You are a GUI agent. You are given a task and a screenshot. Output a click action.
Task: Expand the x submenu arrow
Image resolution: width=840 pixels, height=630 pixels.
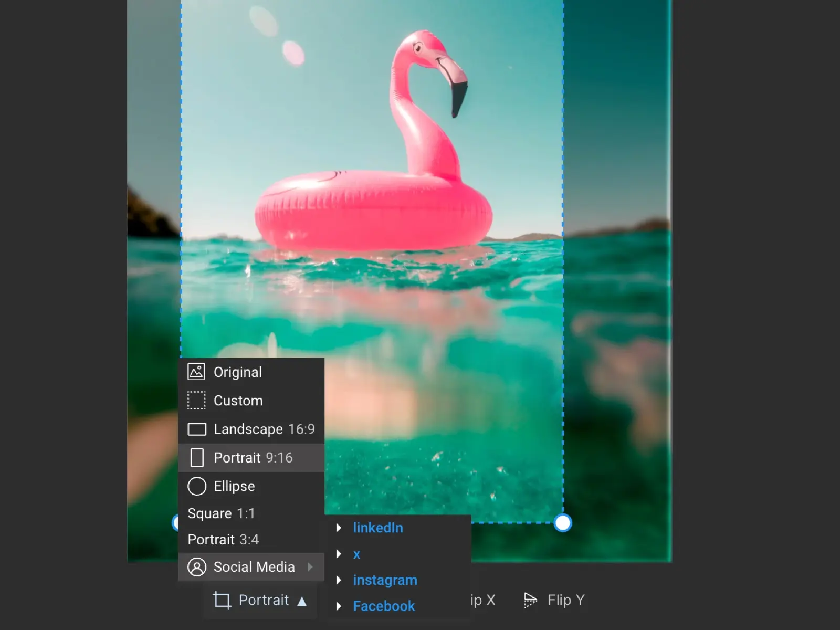point(339,554)
